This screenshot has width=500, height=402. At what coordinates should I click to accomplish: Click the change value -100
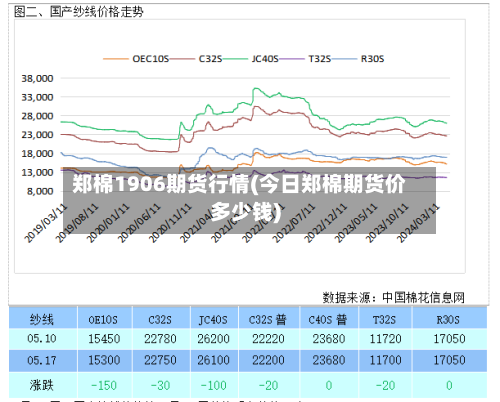(x=213, y=386)
